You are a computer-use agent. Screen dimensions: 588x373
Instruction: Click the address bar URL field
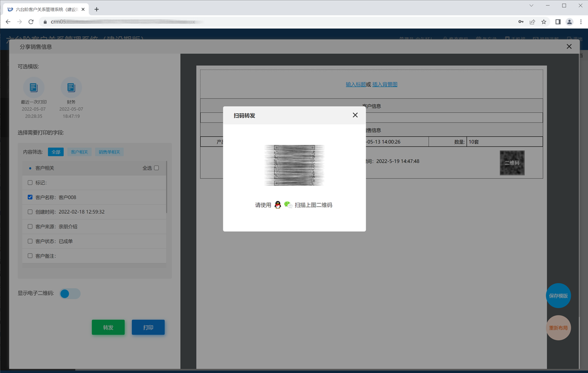pyautogui.click(x=277, y=22)
